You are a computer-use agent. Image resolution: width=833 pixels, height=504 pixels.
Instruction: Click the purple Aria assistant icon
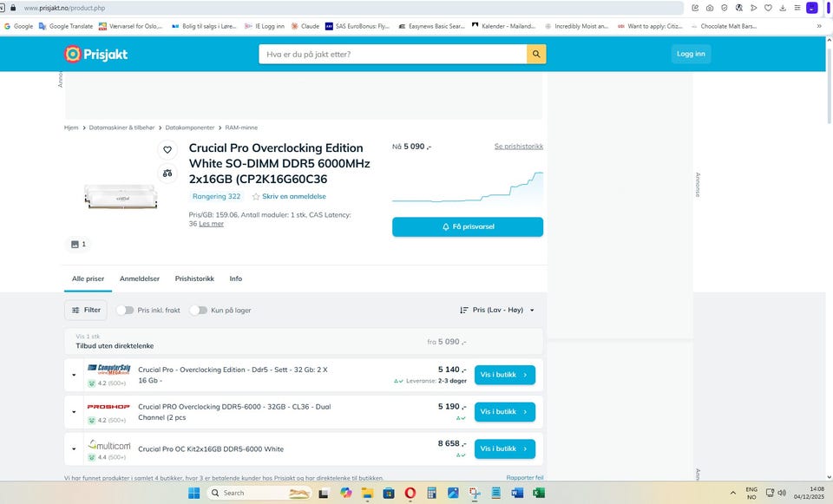[812, 8]
